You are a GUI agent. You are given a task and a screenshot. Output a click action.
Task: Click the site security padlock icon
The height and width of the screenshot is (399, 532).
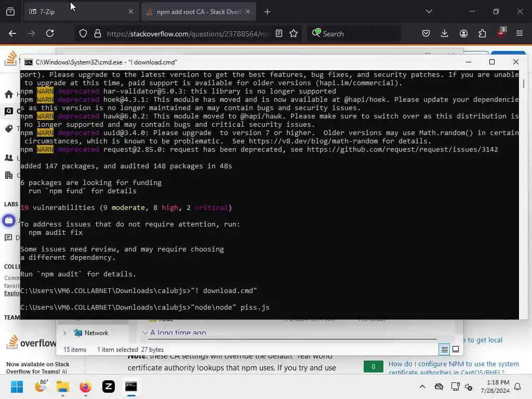(x=98, y=34)
